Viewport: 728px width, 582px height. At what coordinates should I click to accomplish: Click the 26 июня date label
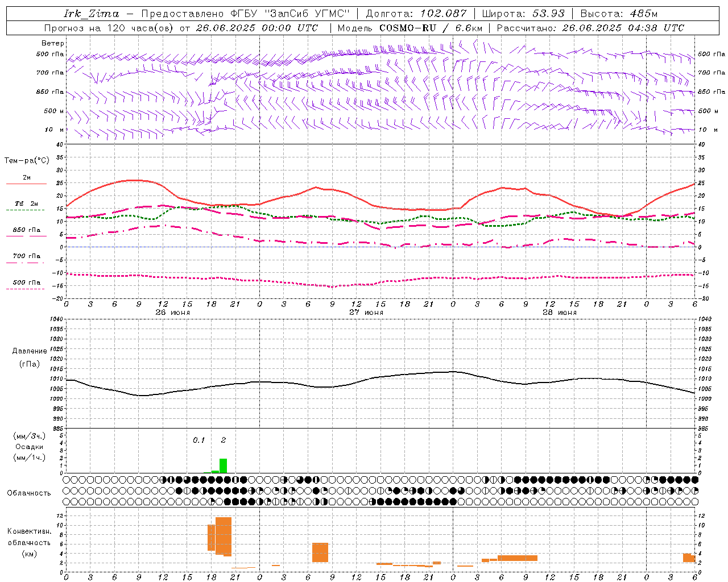coord(172,313)
